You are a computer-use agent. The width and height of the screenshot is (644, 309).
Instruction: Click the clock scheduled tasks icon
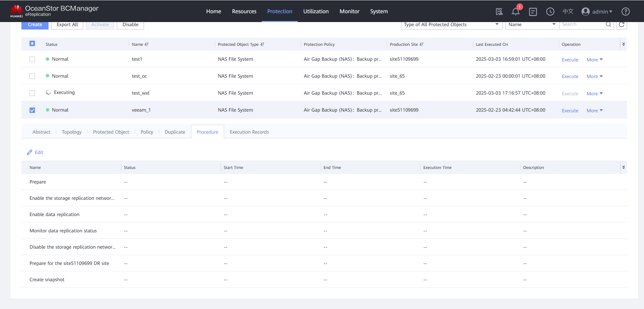tap(550, 12)
